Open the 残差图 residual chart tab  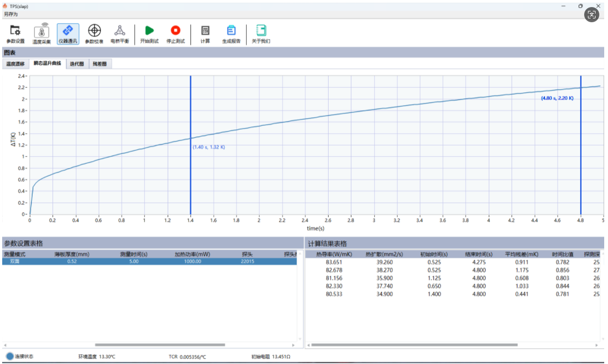[x=99, y=64]
